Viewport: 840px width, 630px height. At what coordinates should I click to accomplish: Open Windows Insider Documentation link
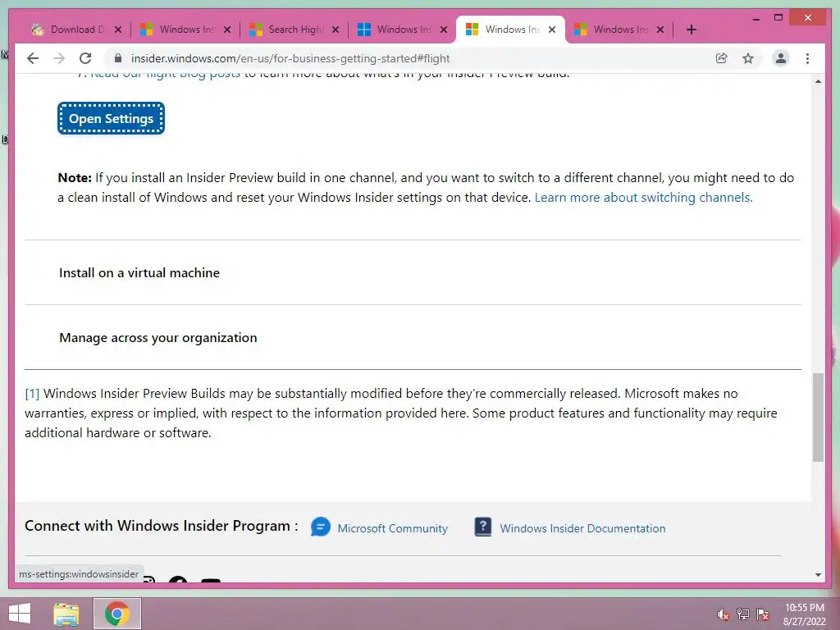pyautogui.click(x=582, y=528)
